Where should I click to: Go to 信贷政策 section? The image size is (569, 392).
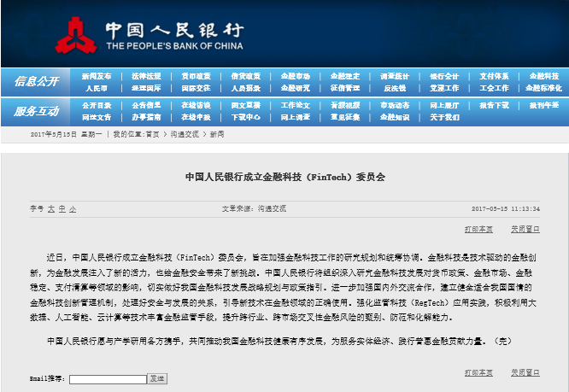click(246, 76)
